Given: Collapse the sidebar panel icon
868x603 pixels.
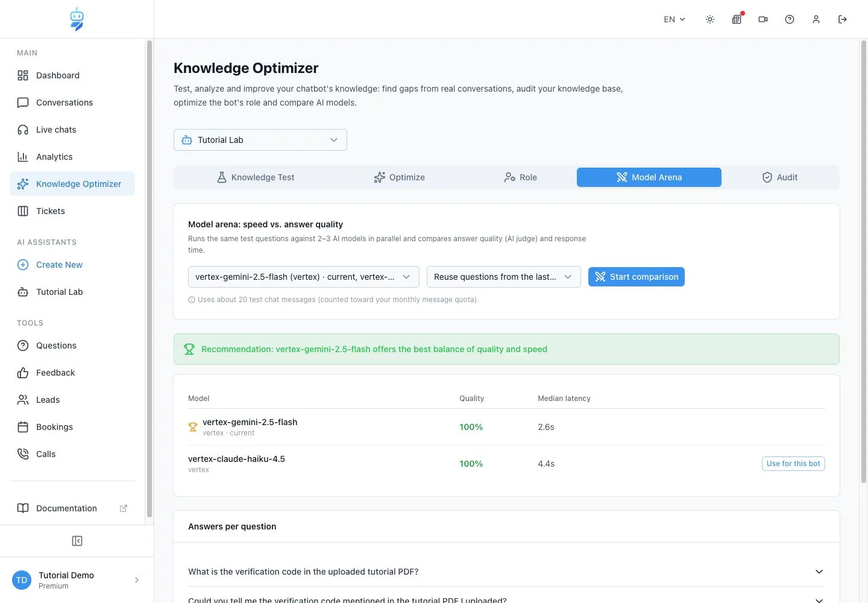Looking at the screenshot, I should click(77, 541).
